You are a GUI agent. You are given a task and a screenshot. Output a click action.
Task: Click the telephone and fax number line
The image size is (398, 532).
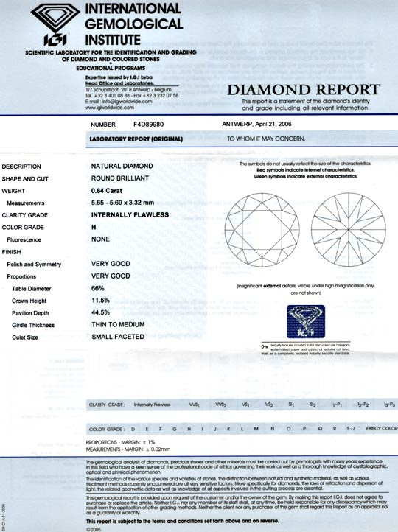pos(132,95)
